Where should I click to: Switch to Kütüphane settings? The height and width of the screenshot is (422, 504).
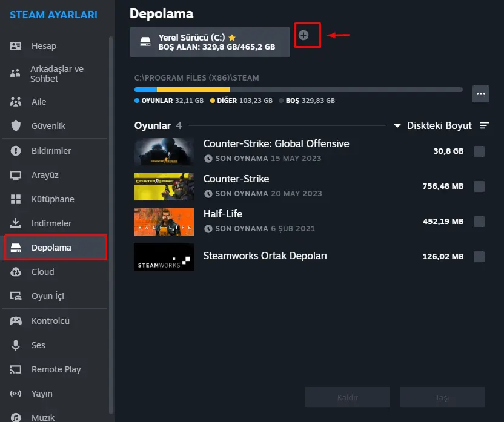[55, 199]
